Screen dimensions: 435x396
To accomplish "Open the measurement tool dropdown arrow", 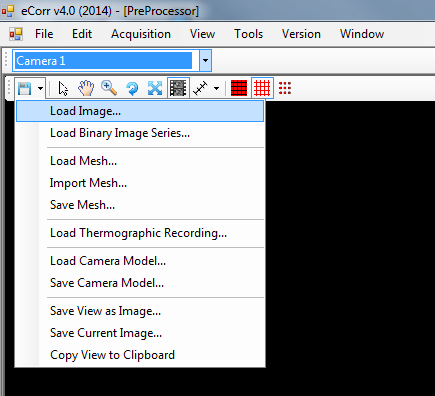I will [217, 89].
